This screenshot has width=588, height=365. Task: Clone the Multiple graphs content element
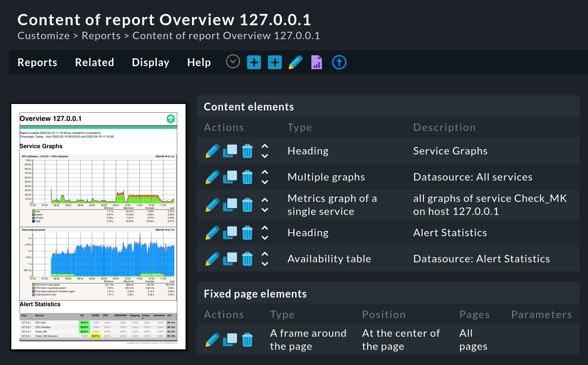pyautogui.click(x=230, y=177)
